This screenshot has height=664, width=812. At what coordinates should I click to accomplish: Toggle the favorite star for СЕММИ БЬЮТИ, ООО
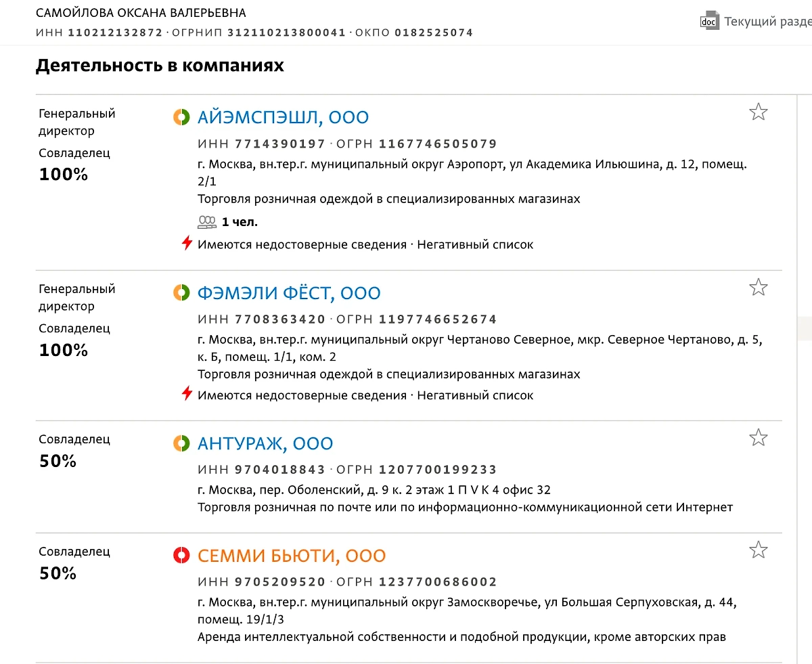click(x=759, y=550)
